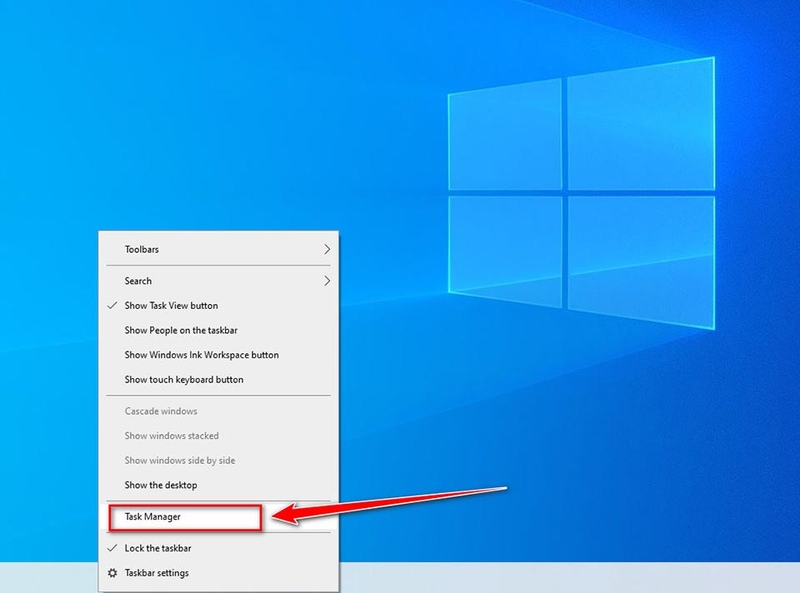Viewport: 800px width, 593px height.
Task: Toggle the Lock the taskbar option
Action: 218,548
